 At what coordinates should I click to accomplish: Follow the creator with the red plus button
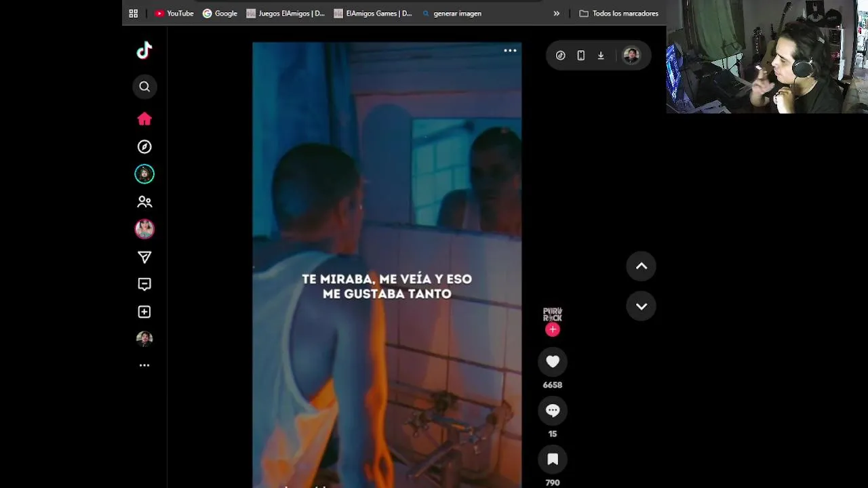click(553, 329)
